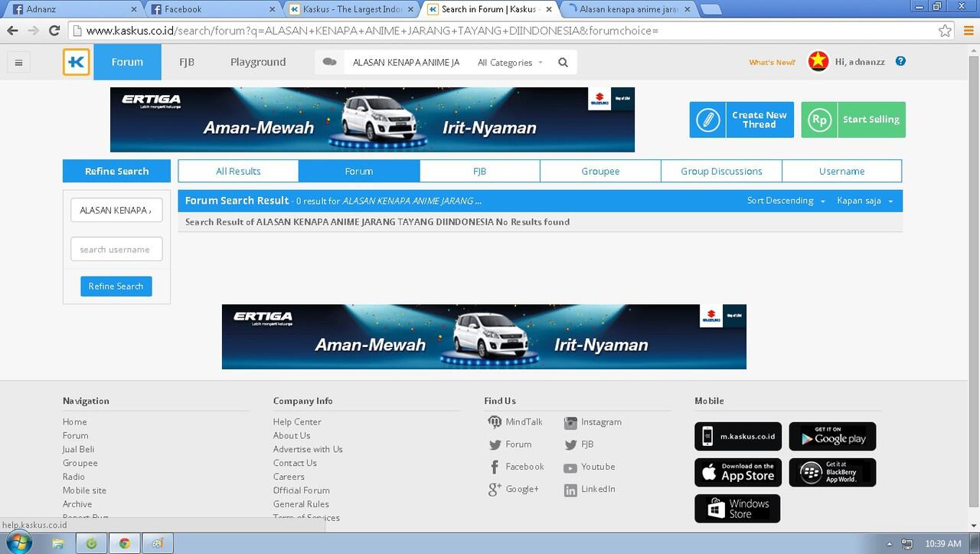Click the search magnifier icon in header
The width and height of the screenshot is (980, 554).
click(563, 63)
